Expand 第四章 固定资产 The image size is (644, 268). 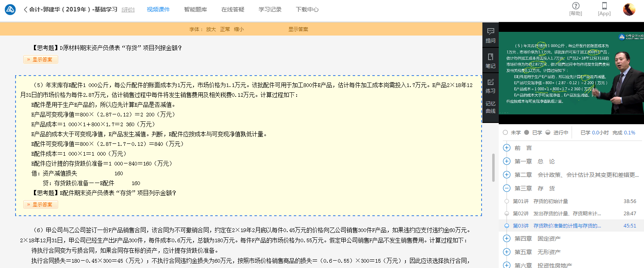pos(507,239)
